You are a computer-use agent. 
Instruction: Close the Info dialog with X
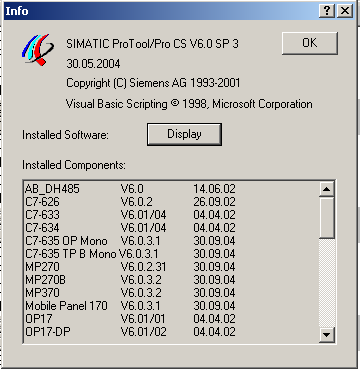[345, 11]
